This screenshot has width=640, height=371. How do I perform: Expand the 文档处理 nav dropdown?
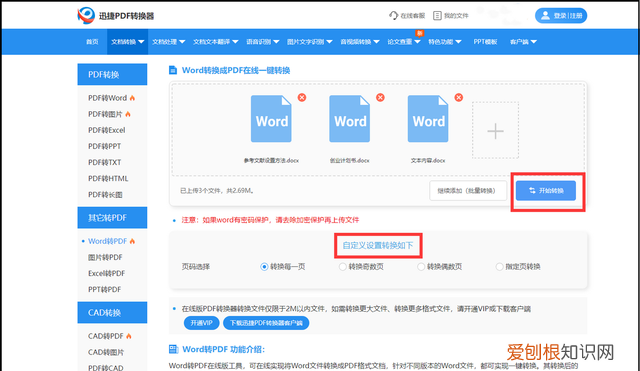coord(168,42)
